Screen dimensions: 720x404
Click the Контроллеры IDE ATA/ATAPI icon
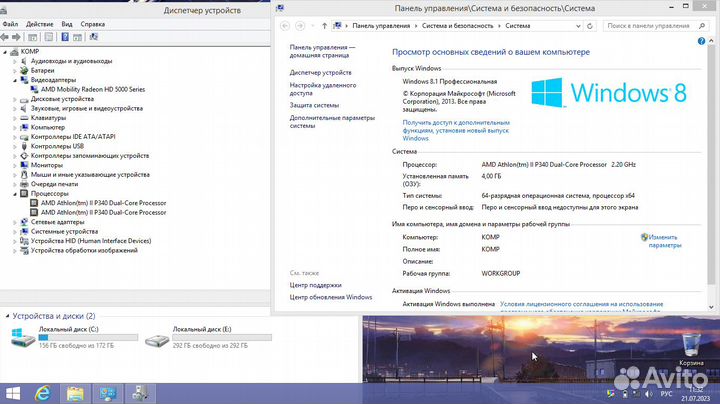24,137
